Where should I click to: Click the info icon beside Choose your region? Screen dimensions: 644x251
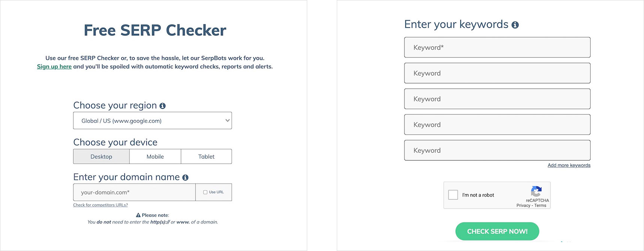[x=163, y=106]
